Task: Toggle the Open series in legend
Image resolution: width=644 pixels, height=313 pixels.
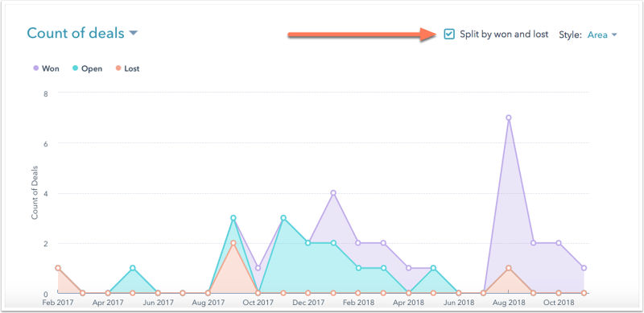Action: tap(87, 68)
